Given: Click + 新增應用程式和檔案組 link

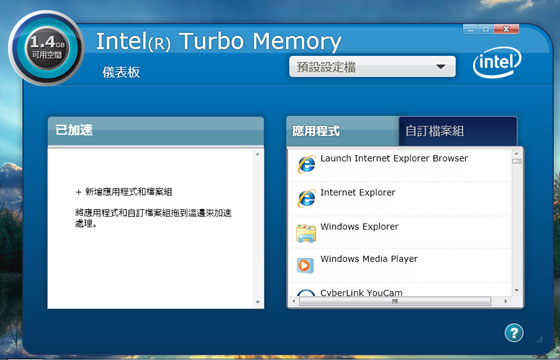Looking at the screenshot, I should 124,192.
